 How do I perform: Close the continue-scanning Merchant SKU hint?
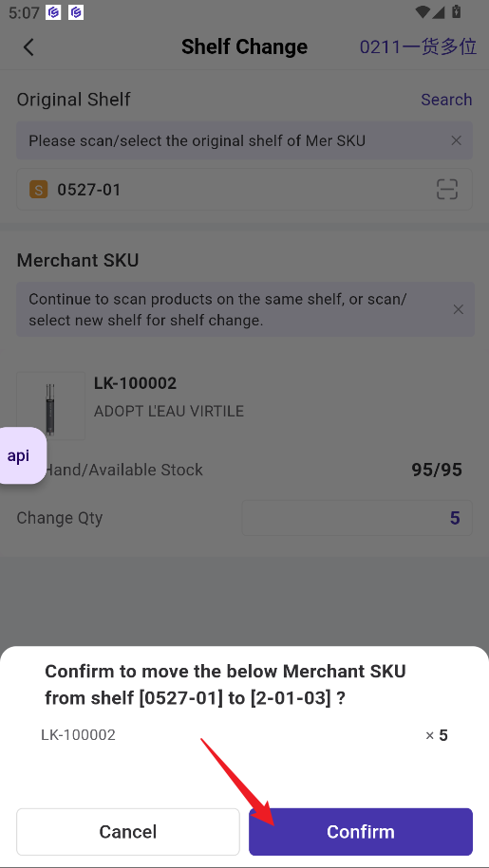pos(459,309)
